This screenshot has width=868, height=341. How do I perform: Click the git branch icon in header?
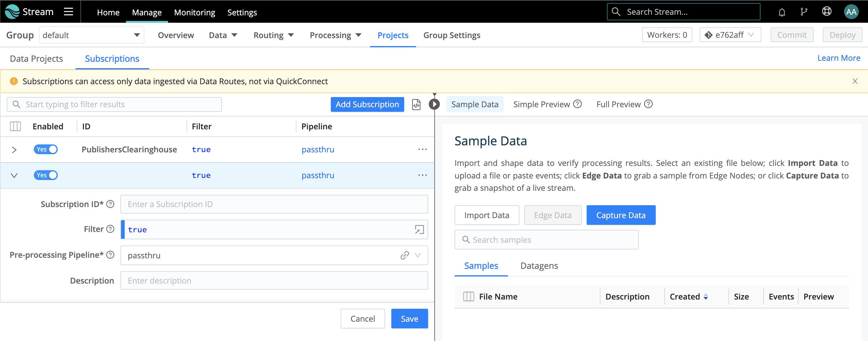point(803,12)
